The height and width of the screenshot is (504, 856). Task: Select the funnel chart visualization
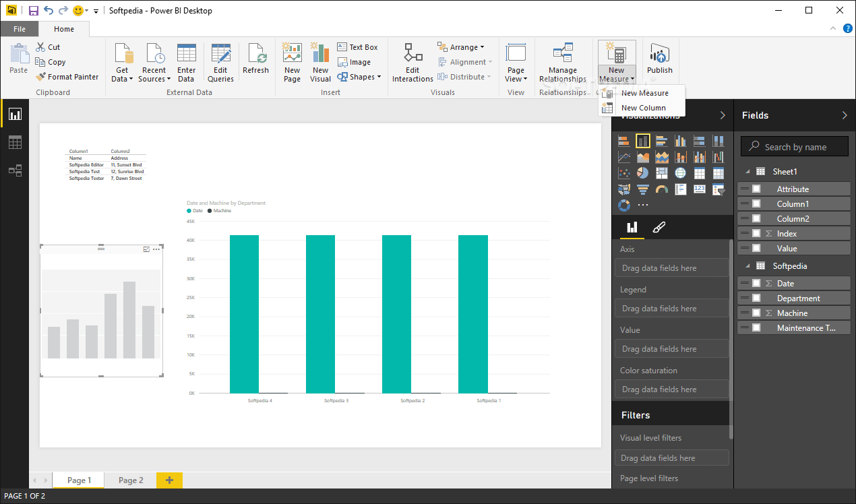[x=643, y=189]
